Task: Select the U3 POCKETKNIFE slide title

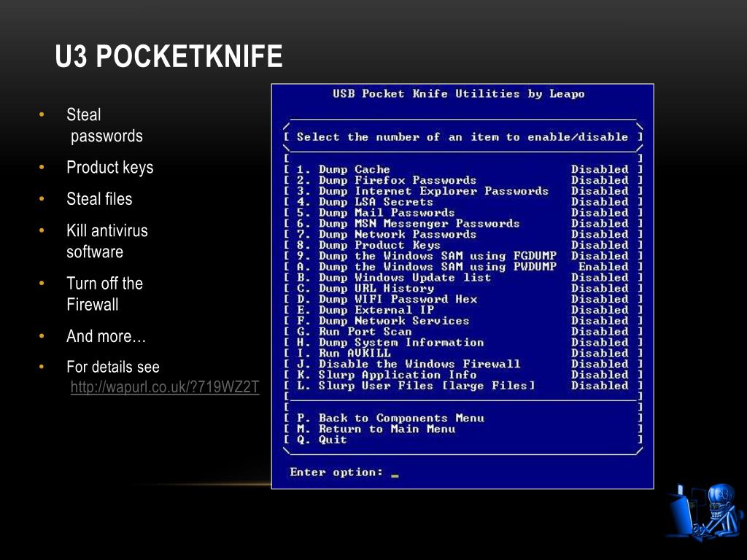Action: 169,56
